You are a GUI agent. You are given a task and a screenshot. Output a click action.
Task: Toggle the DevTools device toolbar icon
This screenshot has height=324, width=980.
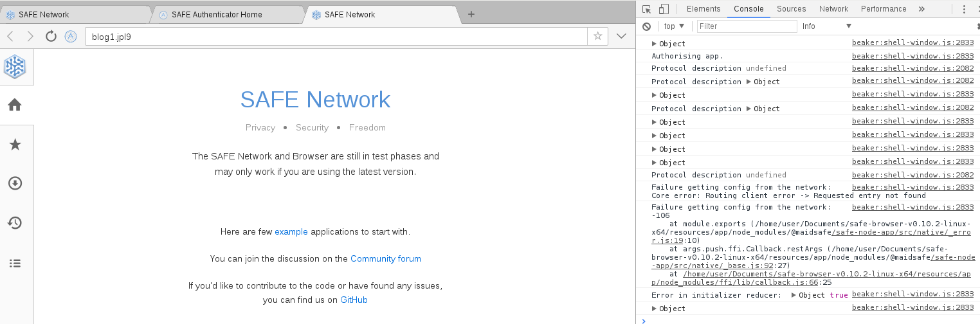pyautogui.click(x=664, y=9)
